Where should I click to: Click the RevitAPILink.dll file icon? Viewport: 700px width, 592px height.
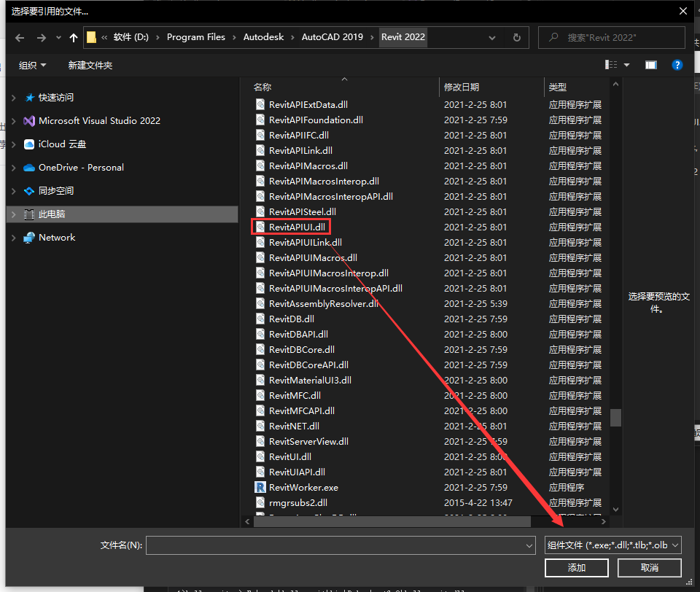pos(260,150)
